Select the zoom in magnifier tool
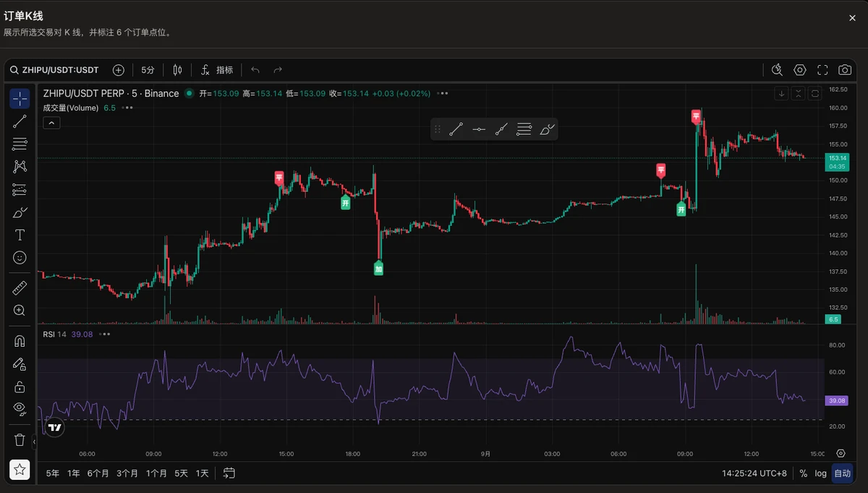The image size is (868, 493). point(20,311)
